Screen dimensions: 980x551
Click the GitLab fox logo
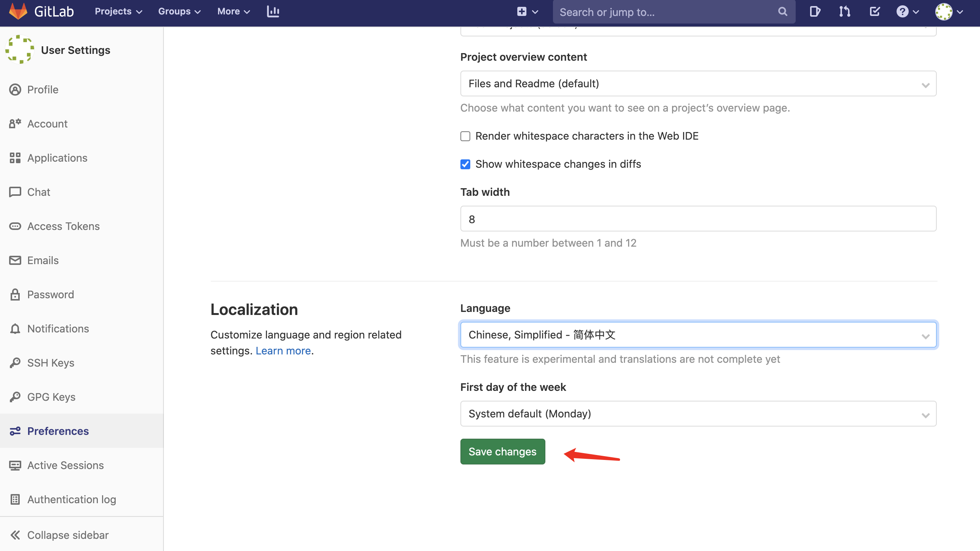click(x=18, y=11)
